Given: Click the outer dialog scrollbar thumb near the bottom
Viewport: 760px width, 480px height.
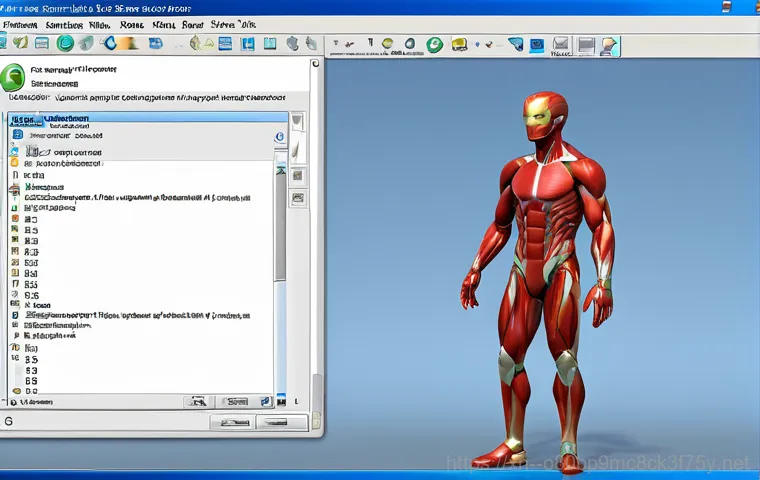Looking at the screenshot, I should (317, 393).
